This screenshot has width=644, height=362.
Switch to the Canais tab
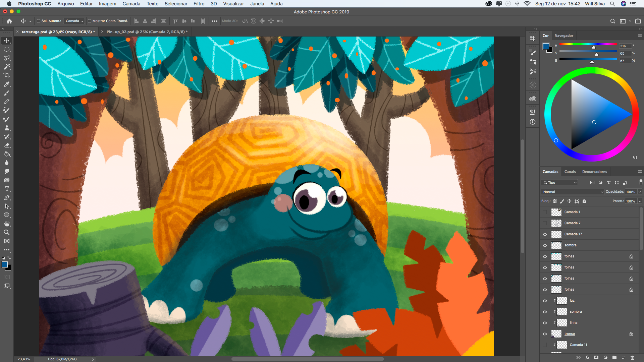pos(570,172)
